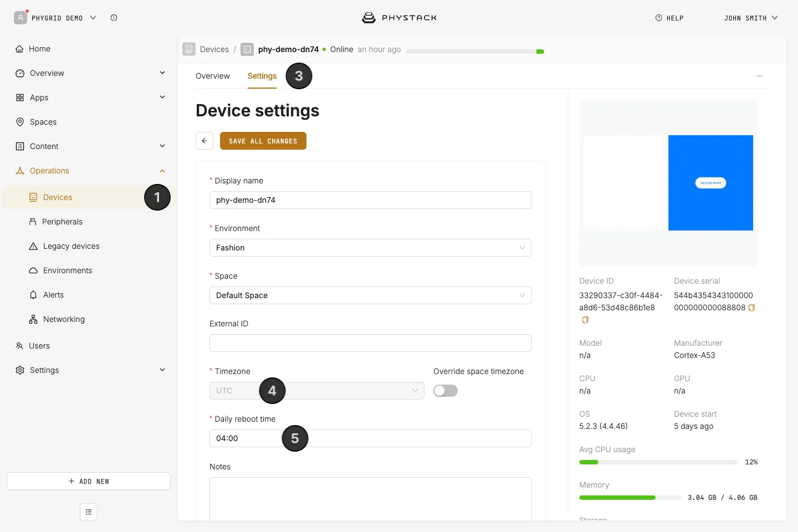Collapse the Operations sidebar section
798x532 pixels.
click(162, 171)
